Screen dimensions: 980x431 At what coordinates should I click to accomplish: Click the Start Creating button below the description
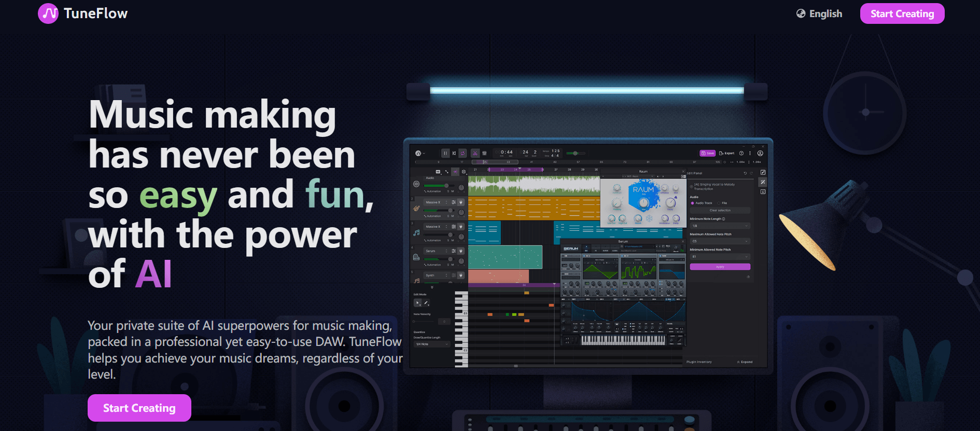point(139,408)
